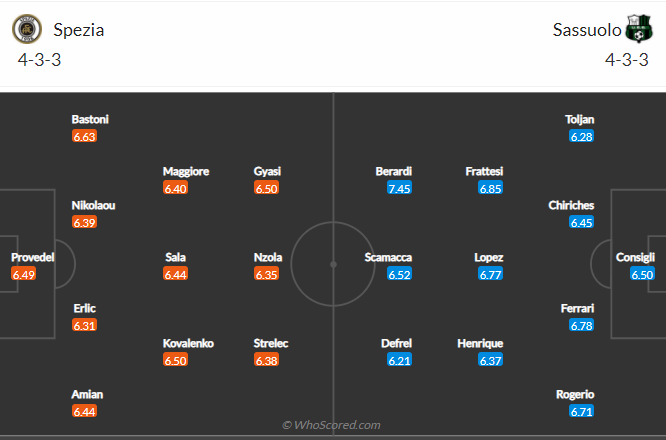Open the Sassuolo team name link

(587, 30)
